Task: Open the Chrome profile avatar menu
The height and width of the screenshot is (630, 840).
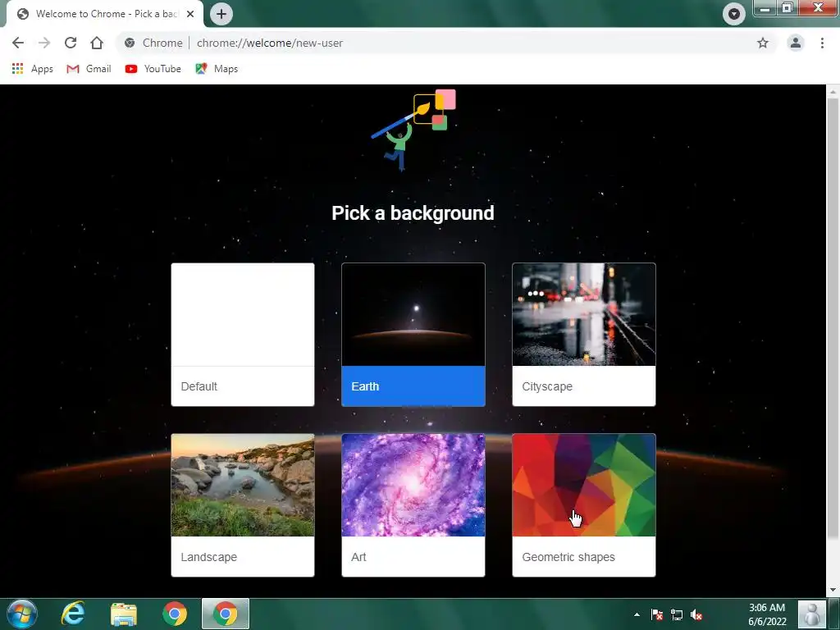Action: tap(796, 43)
